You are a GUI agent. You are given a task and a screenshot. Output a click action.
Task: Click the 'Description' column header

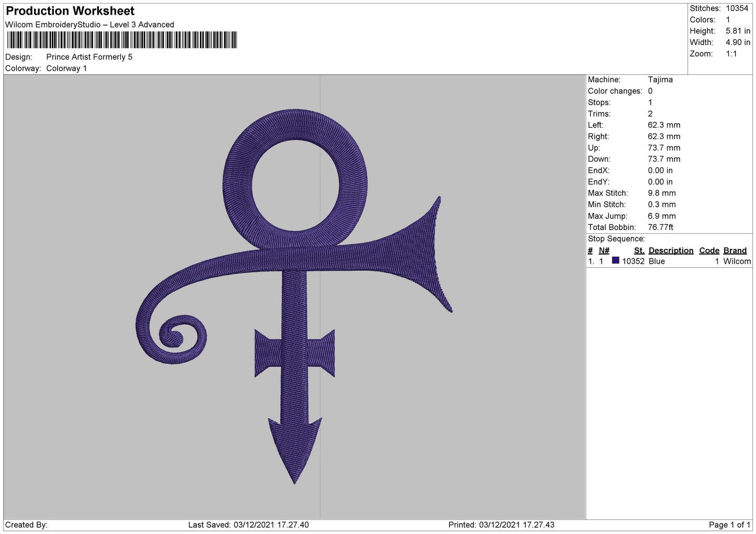(x=671, y=251)
